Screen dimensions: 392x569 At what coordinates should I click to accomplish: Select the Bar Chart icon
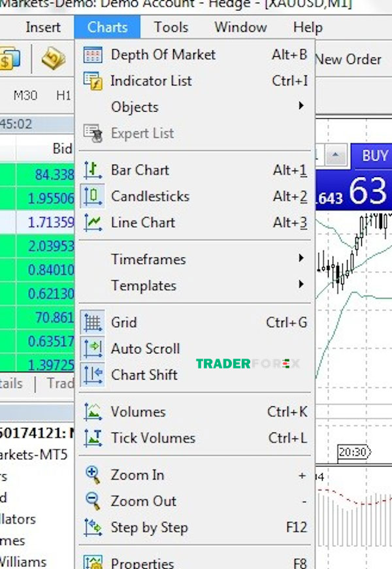click(93, 171)
